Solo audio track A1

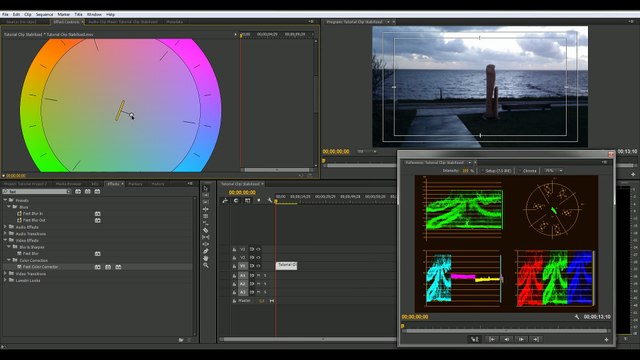(x=264, y=276)
